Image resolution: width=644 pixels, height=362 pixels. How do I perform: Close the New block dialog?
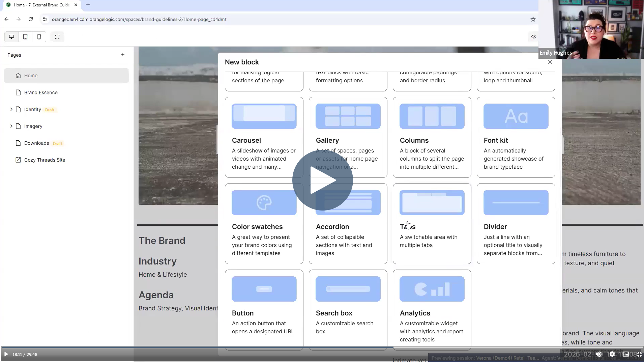click(550, 62)
